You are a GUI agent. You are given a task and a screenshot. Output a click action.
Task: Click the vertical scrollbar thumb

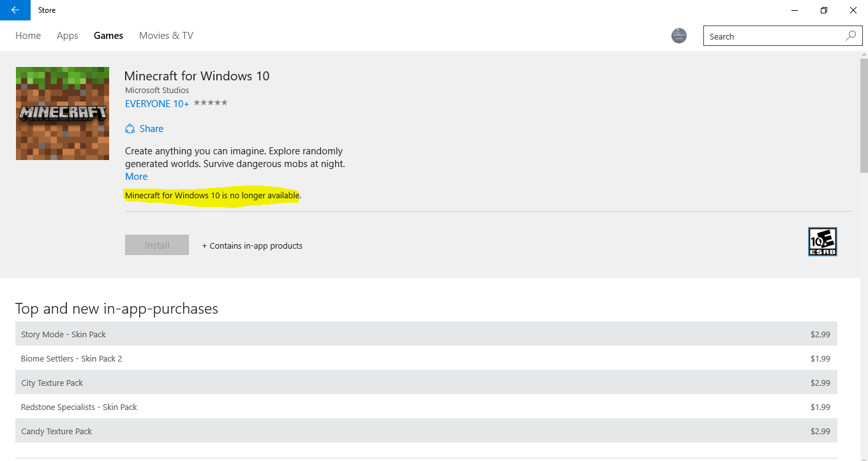tap(864, 115)
